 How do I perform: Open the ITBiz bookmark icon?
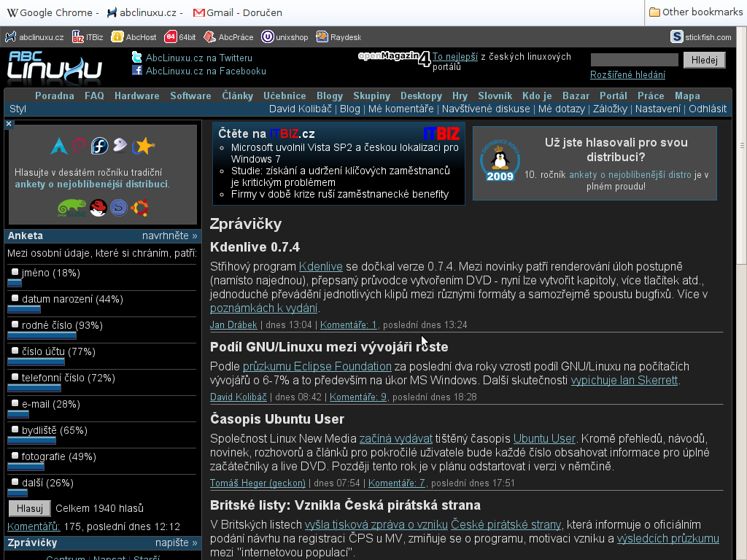pos(77,36)
